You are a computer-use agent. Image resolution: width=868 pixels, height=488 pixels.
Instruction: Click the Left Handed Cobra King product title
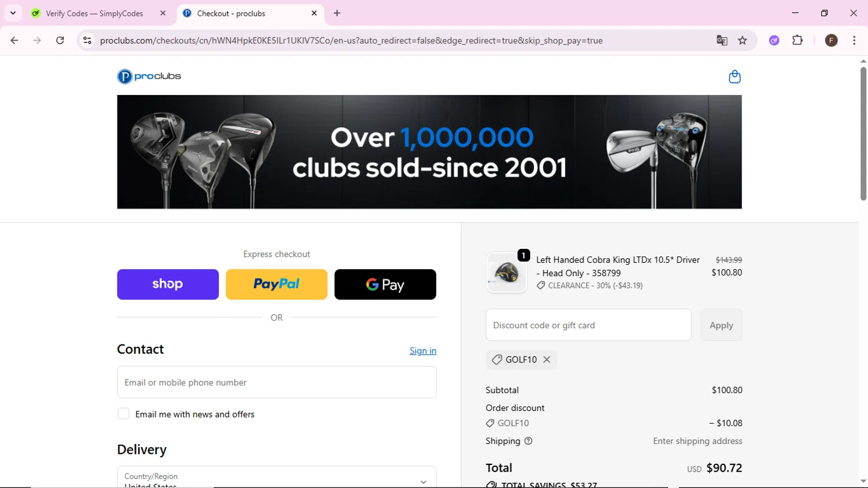click(x=618, y=266)
